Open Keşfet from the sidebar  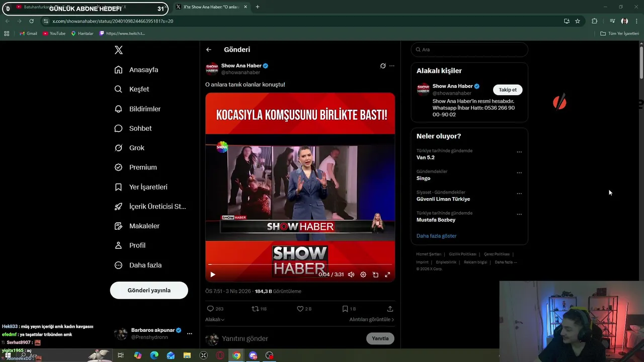coord(131,89)
